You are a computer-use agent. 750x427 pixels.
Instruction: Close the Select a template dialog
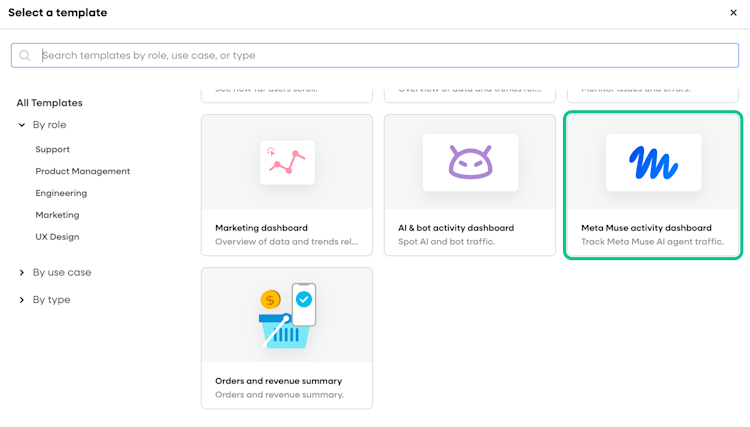[x=733, y=13]
